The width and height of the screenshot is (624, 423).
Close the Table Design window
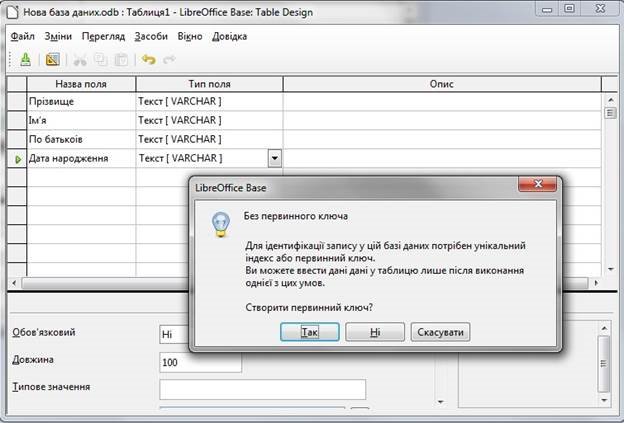point(600,9)
